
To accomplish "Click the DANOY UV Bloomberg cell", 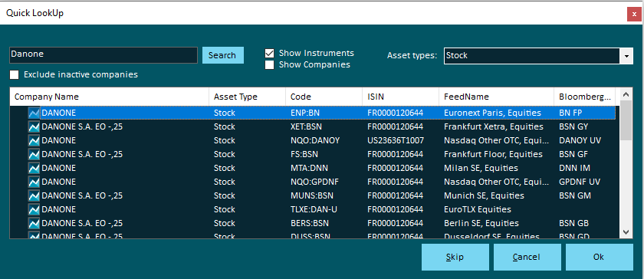I will 584,140.
